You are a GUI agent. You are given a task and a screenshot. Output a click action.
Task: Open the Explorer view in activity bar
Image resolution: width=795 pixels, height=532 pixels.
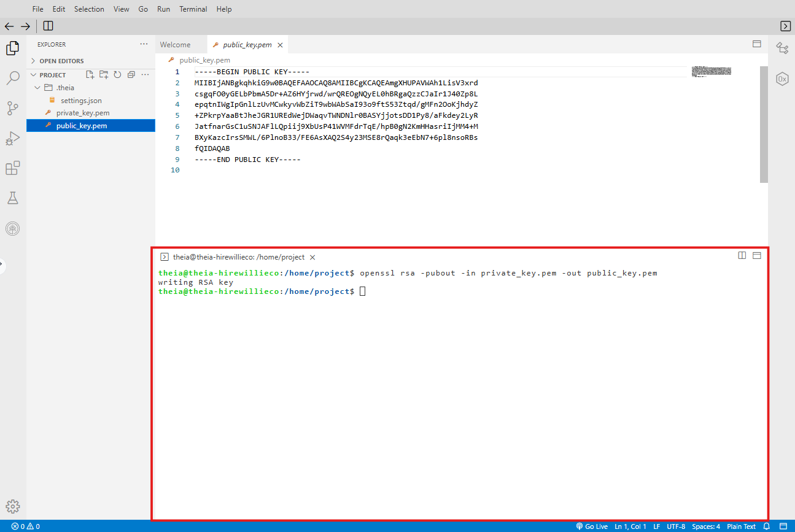tap(13, 48)
